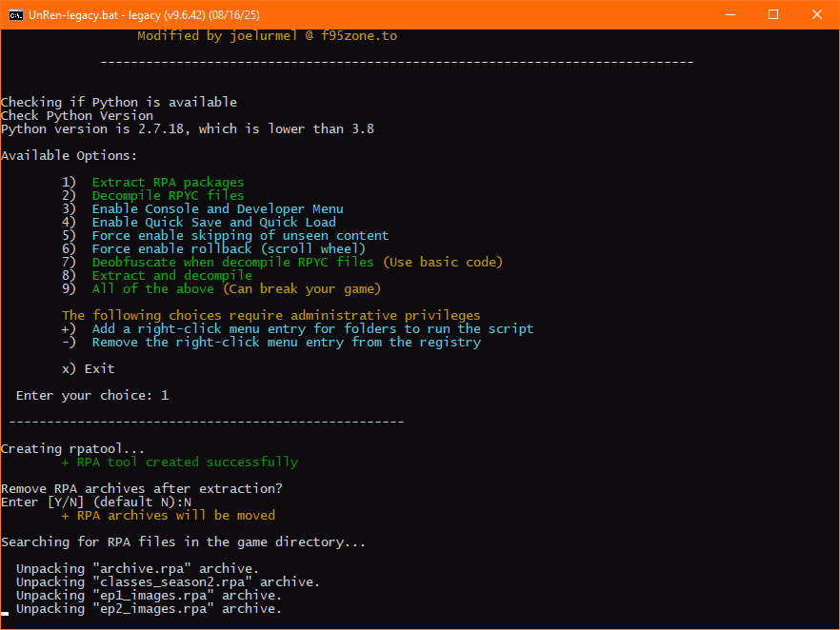The width and height of the screenshot is (840, 630).
Task: Close the UnRen-legacy.bat console window
Action: (x=817, y=14)
